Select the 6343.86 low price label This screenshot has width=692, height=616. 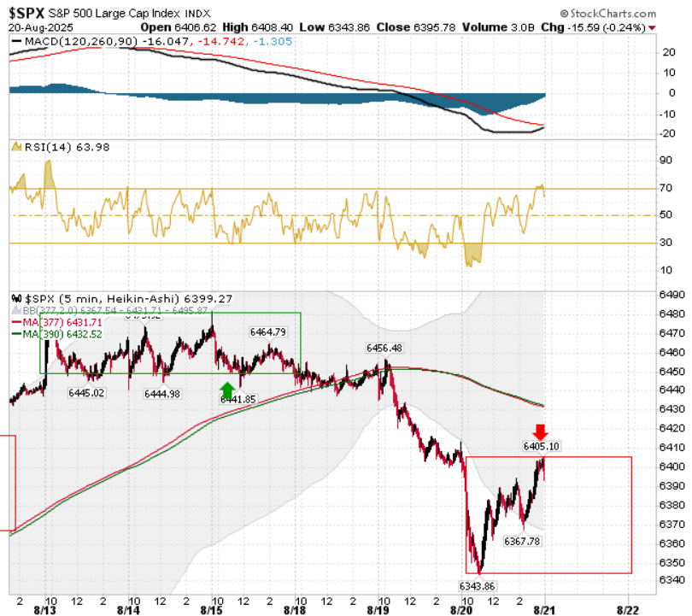(x=477, y=586)
